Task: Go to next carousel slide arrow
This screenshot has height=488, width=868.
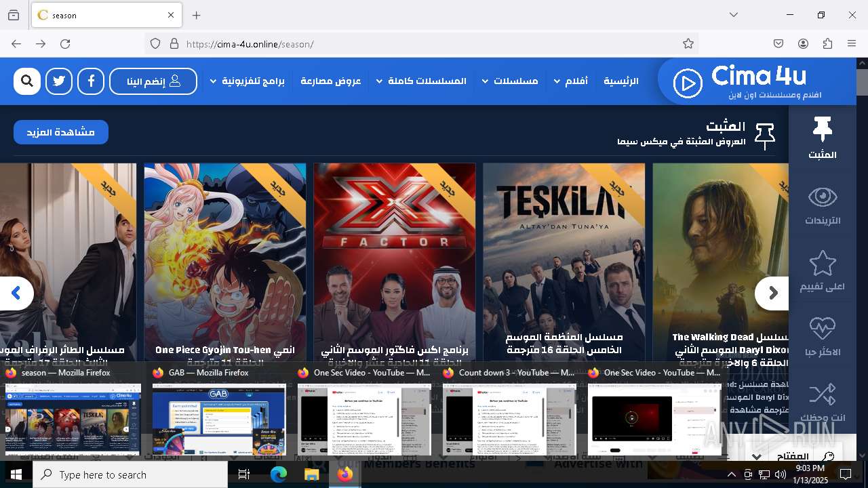Action: tap(772, 293)
